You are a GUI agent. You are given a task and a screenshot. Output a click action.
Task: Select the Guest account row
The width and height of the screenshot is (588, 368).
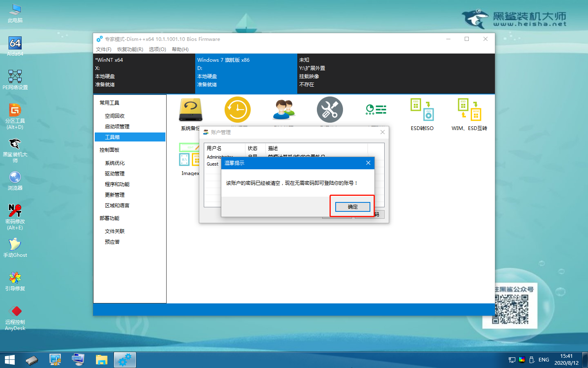[212, 164]
